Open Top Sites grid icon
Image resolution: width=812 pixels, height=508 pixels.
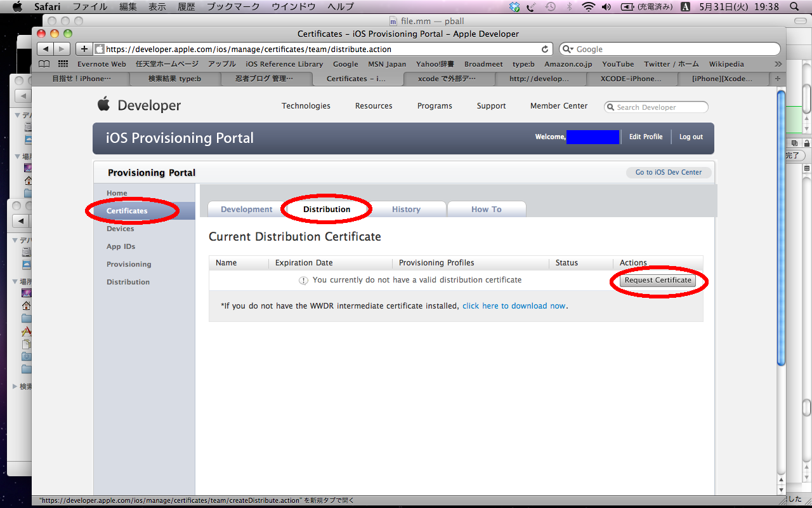[x=63, y=64]
